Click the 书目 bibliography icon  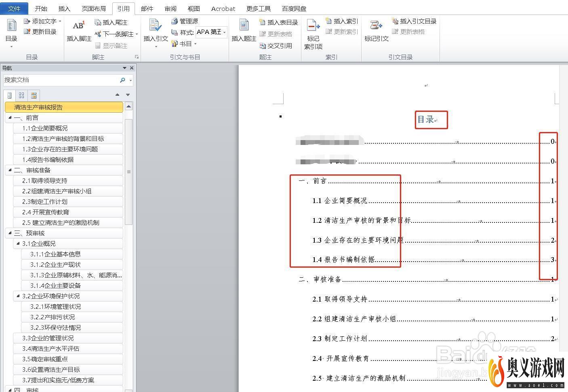(x=174, y=44)
